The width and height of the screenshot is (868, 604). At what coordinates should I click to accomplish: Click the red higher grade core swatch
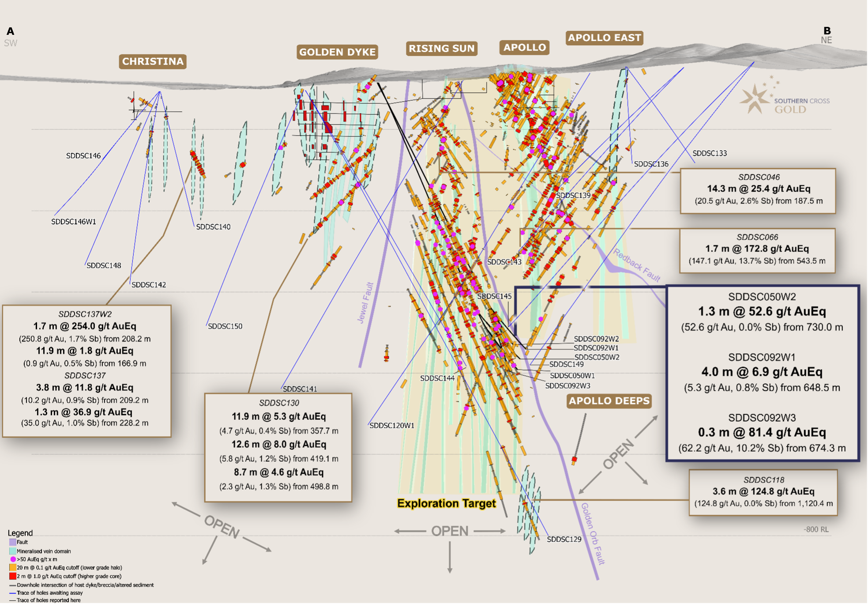[12, 576]
